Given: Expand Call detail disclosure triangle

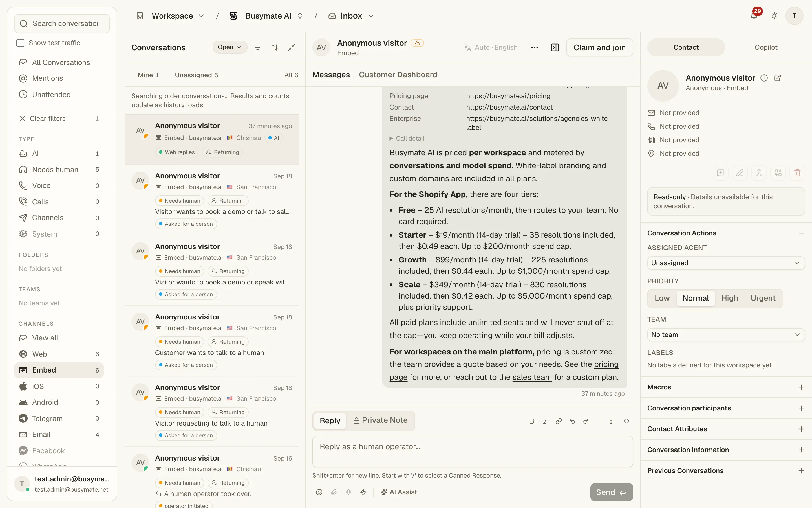Looking at the screenshot, I should (x=391, y=138).
